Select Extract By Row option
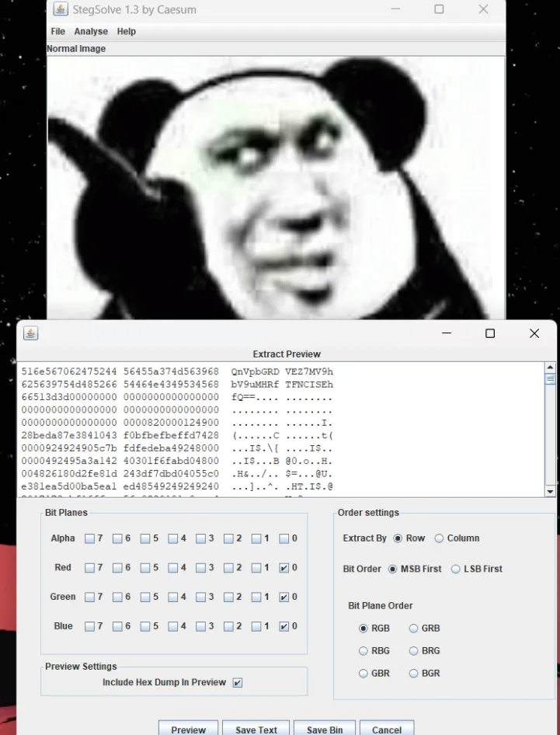 (x=398, y=538)
